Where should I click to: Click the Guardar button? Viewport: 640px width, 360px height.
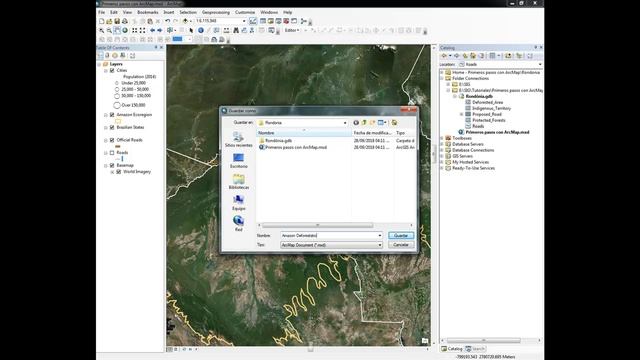[x=401, y=236]
